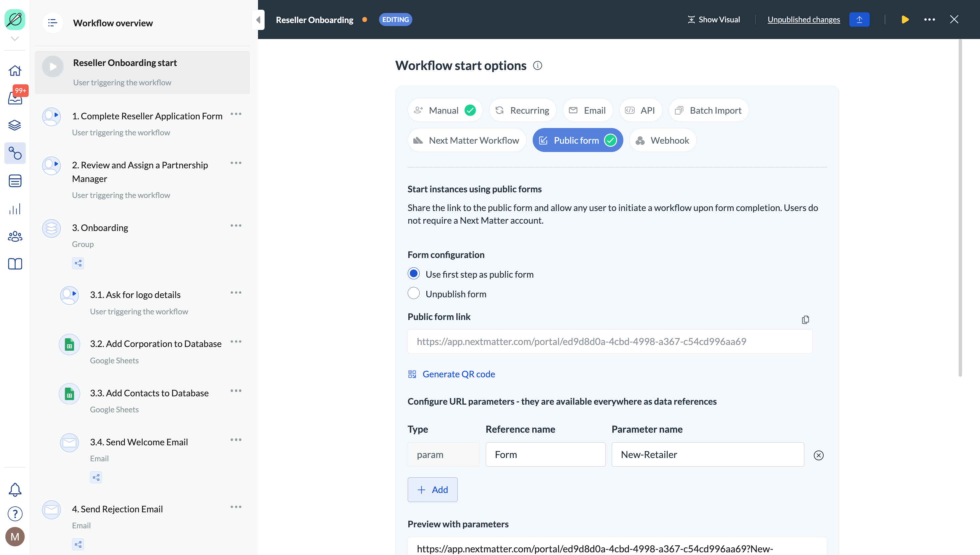Click the publish upload icon button

[x=859, y=19]
